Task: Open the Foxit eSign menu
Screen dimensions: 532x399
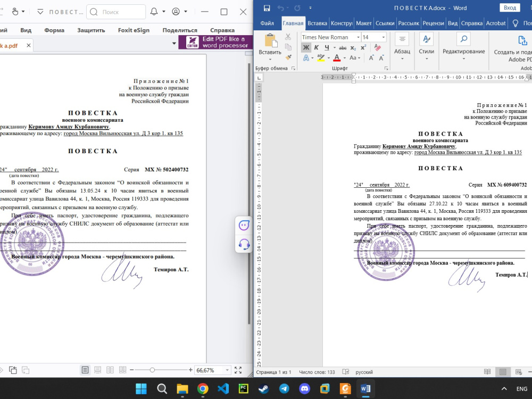Action: (x=134, y=30)
